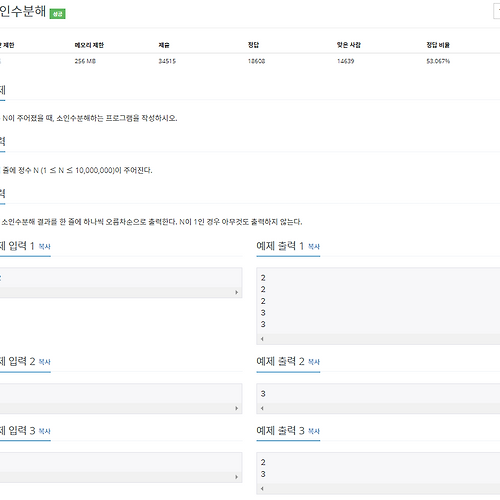Click the 맞힌 사람 column header
500x500 pixels.
pyautogui.click(x=349, y=45)
